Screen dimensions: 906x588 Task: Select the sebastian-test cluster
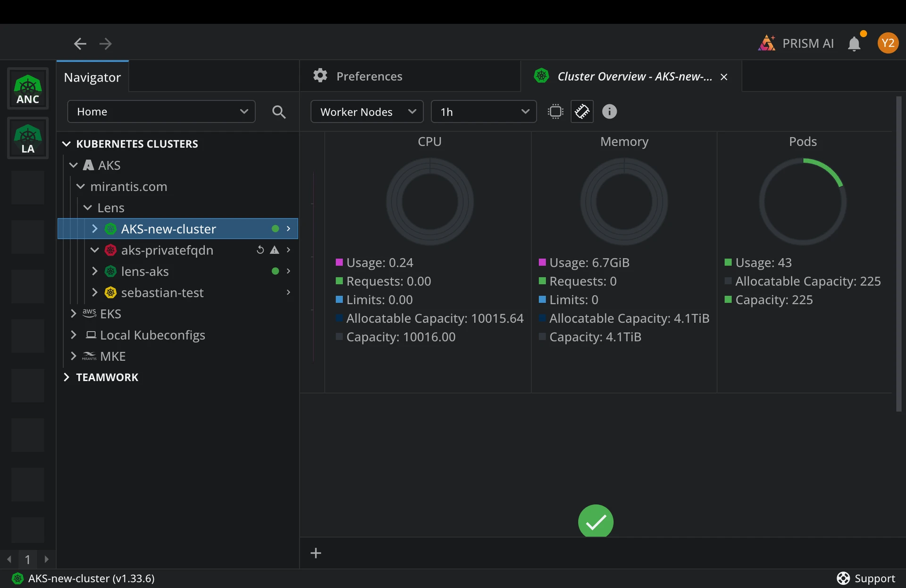click(x=162, y=292)
